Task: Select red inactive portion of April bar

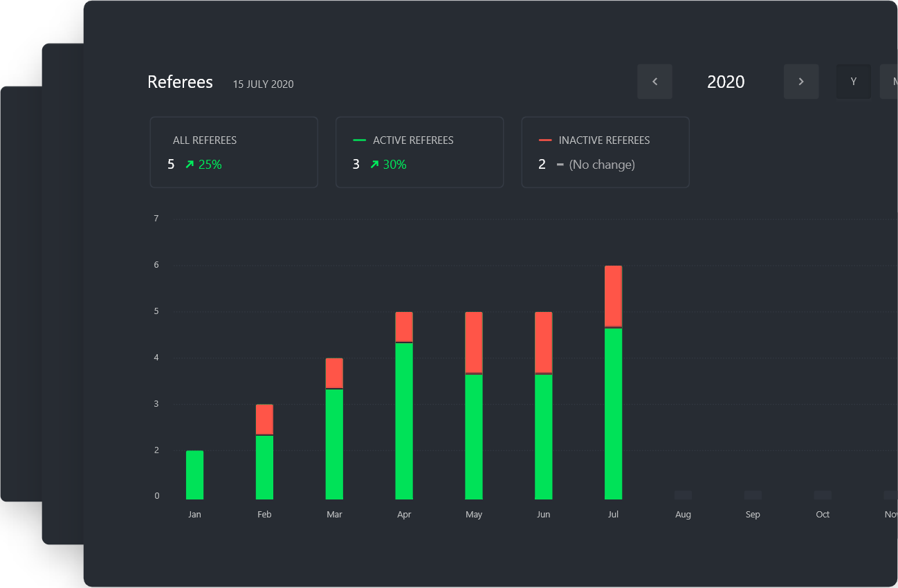Action: click(x=404, y=327)
